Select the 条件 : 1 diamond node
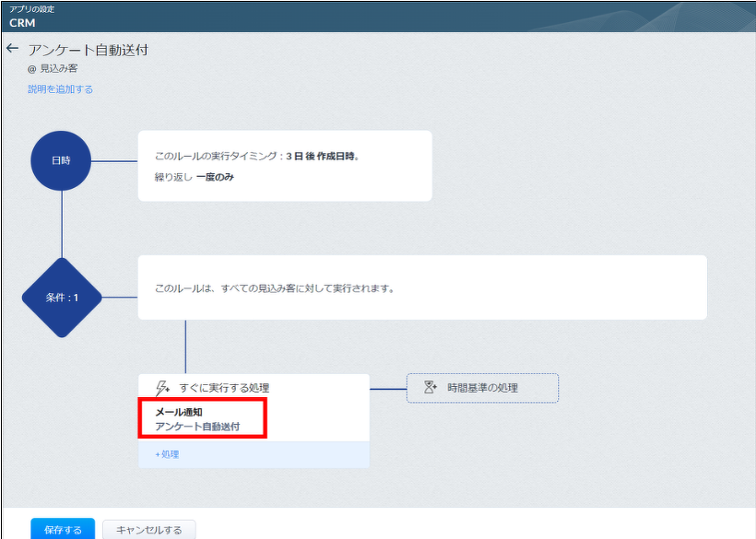The image size is (756, 539). (x=62, y=298)
